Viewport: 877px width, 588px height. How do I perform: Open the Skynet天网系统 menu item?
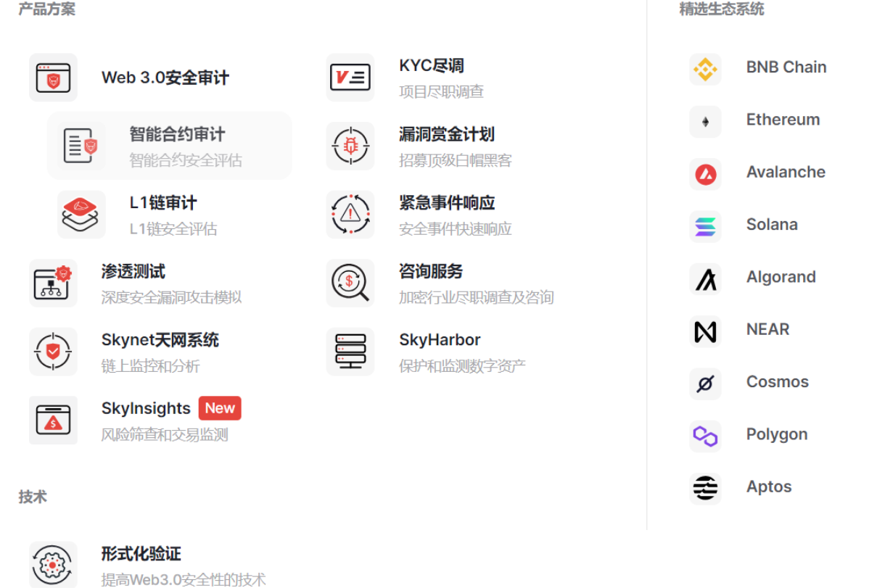[x=160, y=340]
